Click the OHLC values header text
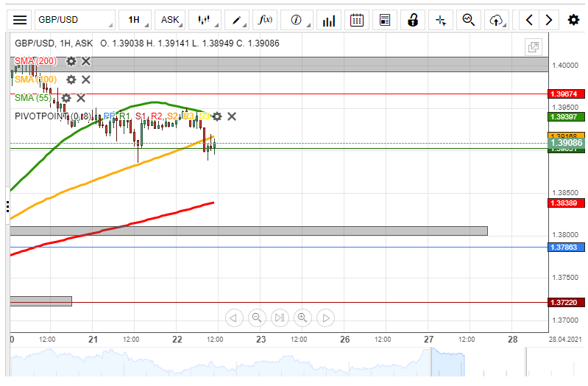Viewport: 588px width, 386px height. 190,43
